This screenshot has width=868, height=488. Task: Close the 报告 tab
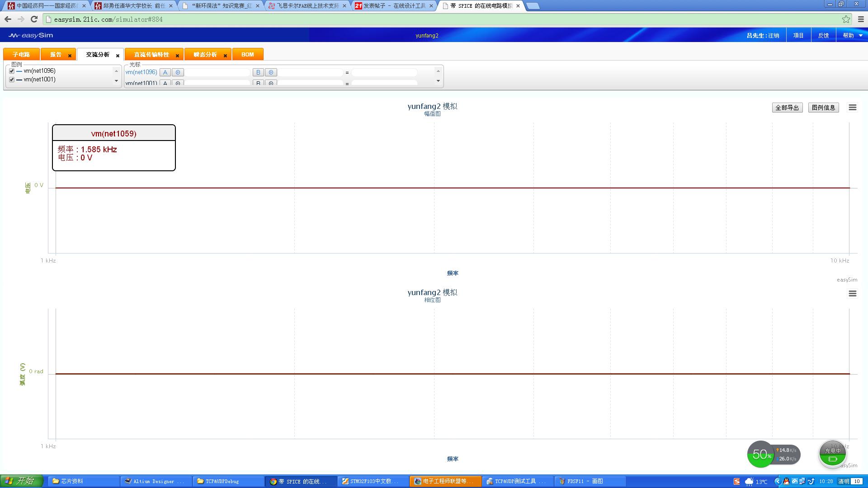pos(70,56)
